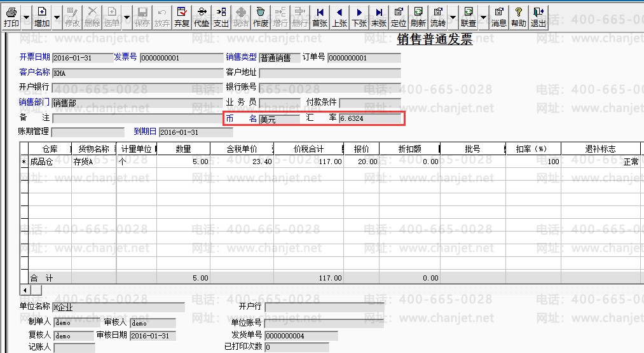Viewport: 644px width, 353px height.
Task: Click the 汇率 field showing 6.6324
Action: (370, 118)
